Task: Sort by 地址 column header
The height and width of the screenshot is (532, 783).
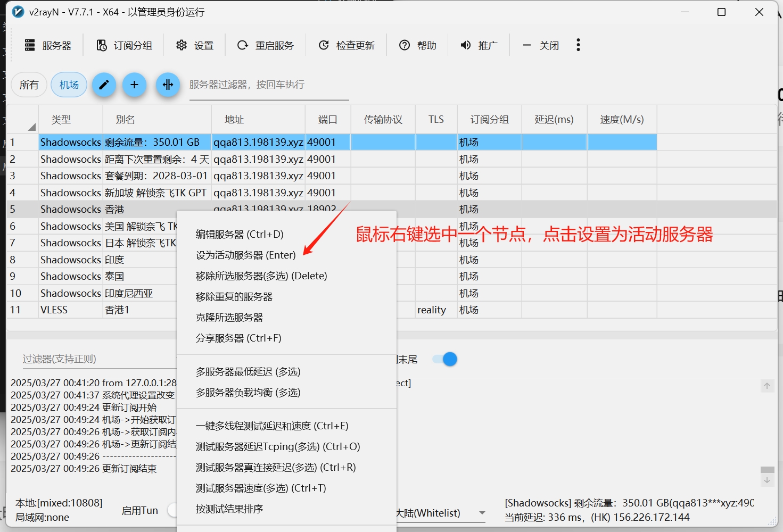Action: (258, 120)
